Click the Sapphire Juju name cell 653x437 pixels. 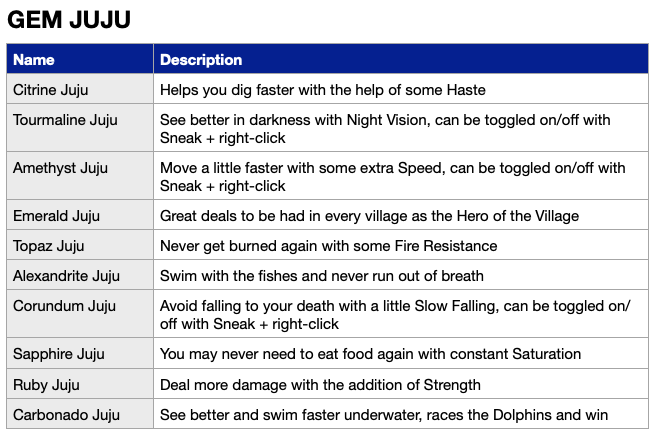coord(80,353)
